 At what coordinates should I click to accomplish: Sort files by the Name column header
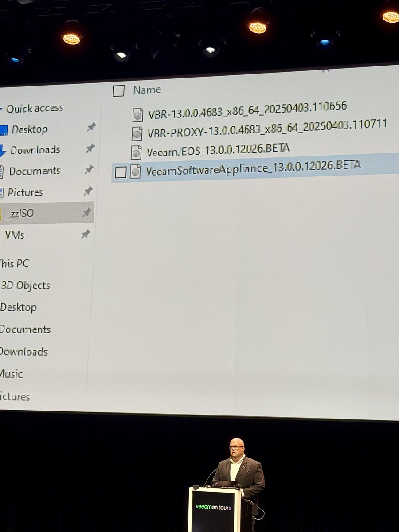tap(147, 90)
